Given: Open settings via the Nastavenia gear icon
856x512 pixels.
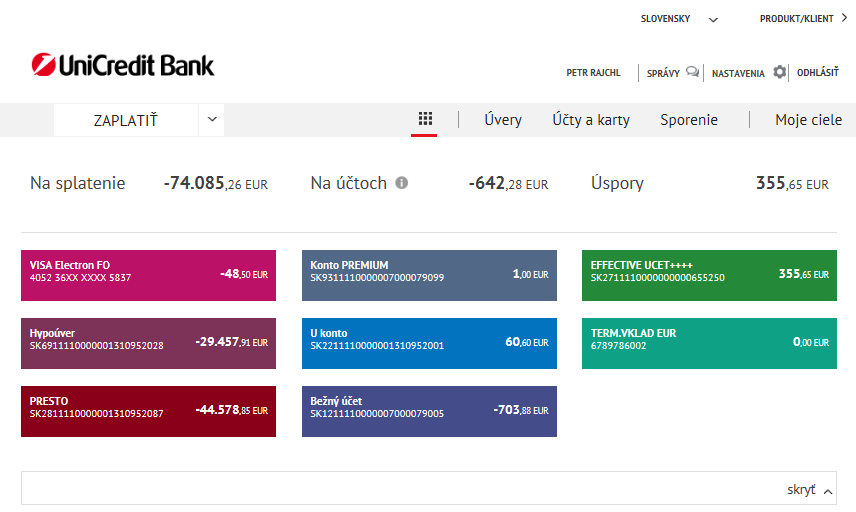Looking at the screenshot, I should point(780,72).
